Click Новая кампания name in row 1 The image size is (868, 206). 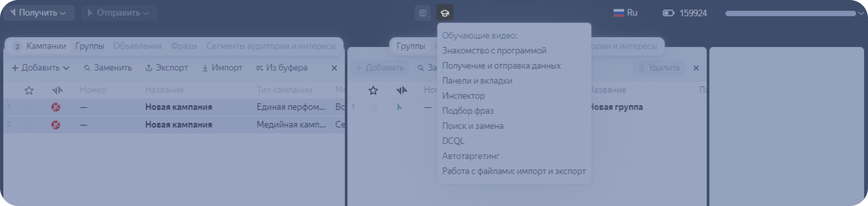click(x=179, y=107)
